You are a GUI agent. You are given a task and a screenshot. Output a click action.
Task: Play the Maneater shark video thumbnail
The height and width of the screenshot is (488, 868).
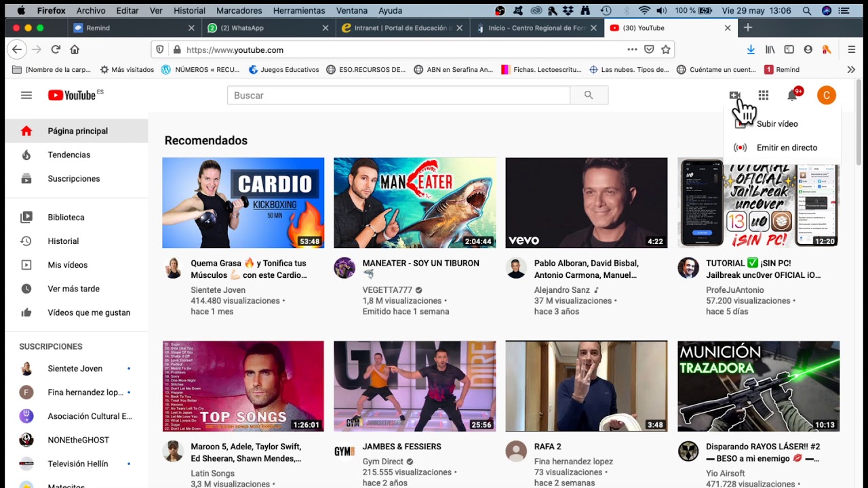tap(414, 203)
